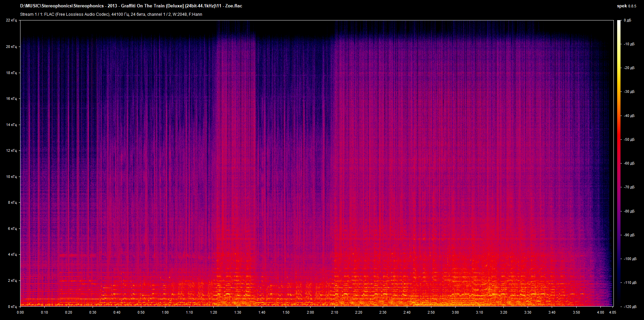Select the 16 кГц frequency axis label

[11, 99]
